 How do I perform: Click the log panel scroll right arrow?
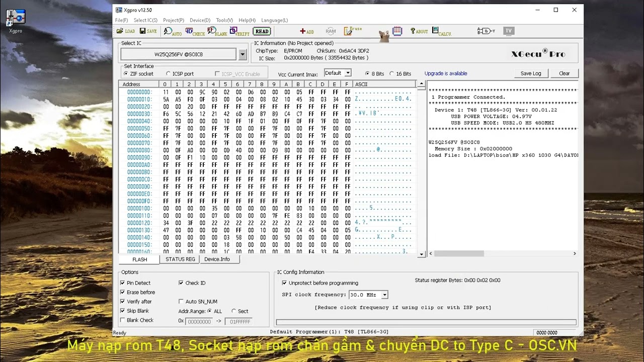[x=575, y=253]
